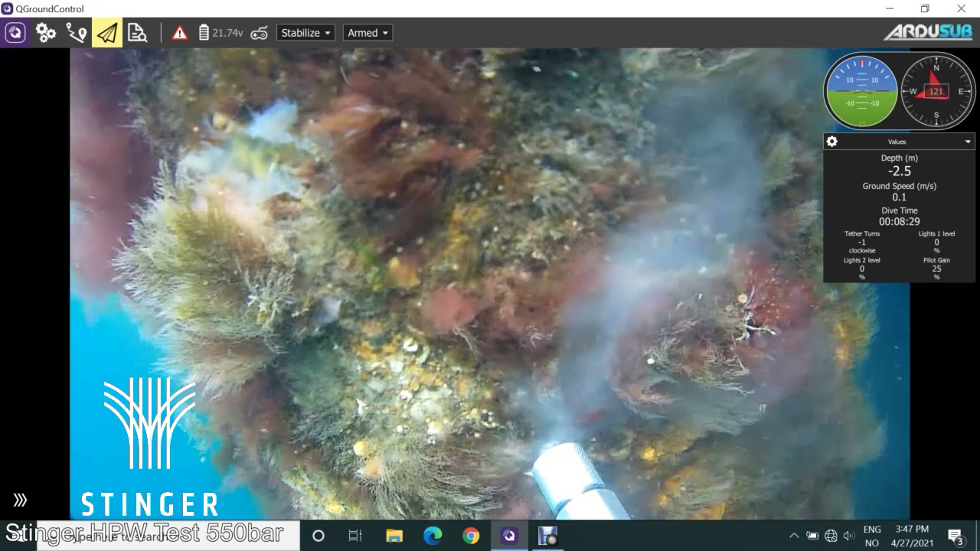Screen dimensions: 980x551
Task: Open volume speaker tray icon
Action: (x=849, y=536)
